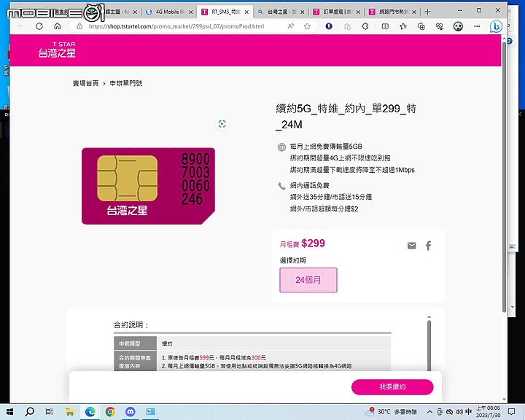Open the panda profile avatar

458,26
